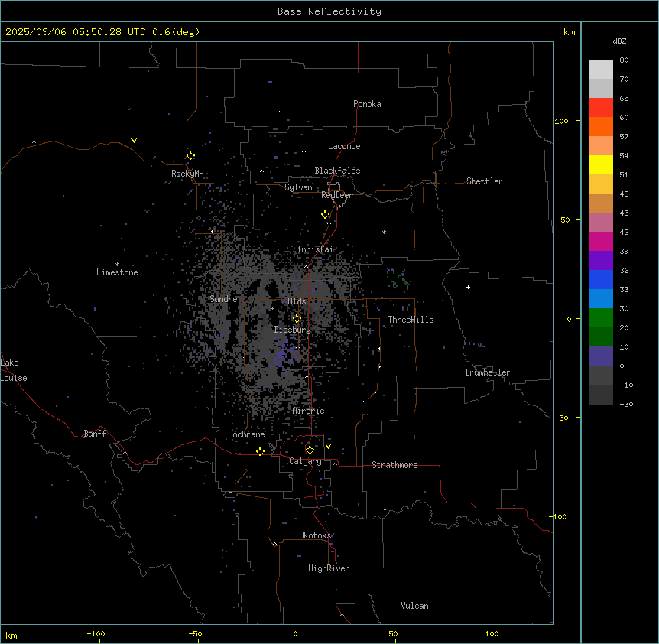Select the yellow diamond marker above Calgary label
This screenshot has height=644, width=659.
tap(310, 450)
